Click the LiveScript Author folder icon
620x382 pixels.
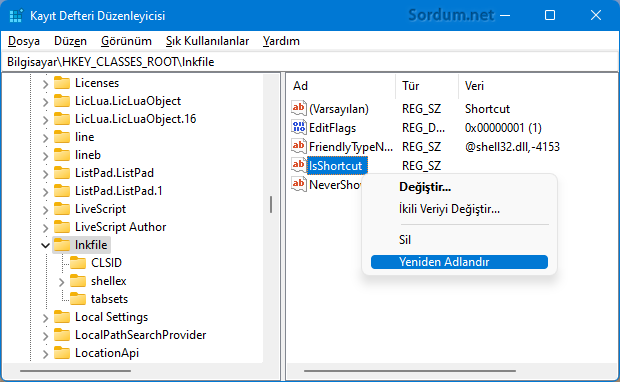point(62,227)
